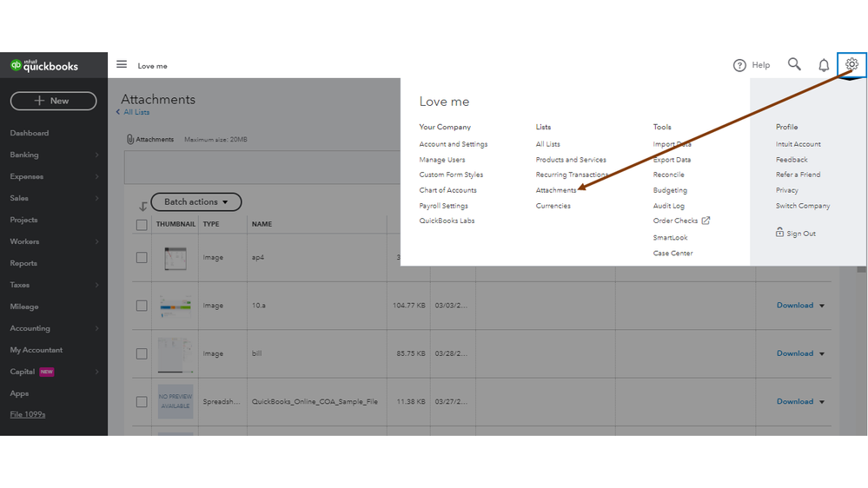Open the ap4 image thumbnail
The width and height of the screenshot is (868, 488).
[176, 259]
